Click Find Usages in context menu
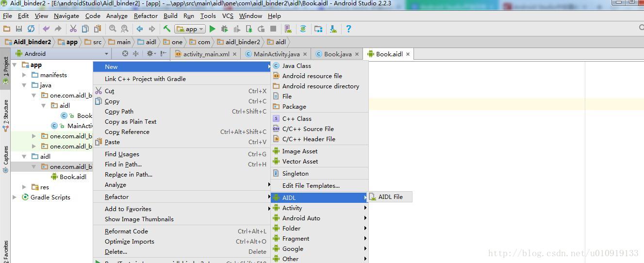644x263 pixels. [x=182, y=154]
